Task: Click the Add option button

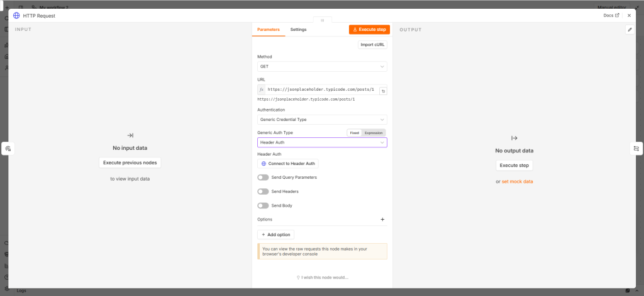Action: (275, 235)
